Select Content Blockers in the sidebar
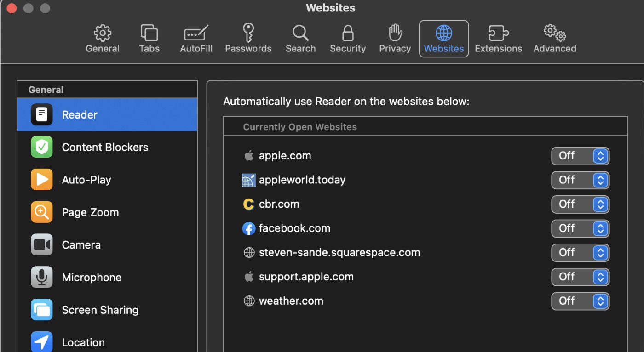644x352 pixels. 105,147
